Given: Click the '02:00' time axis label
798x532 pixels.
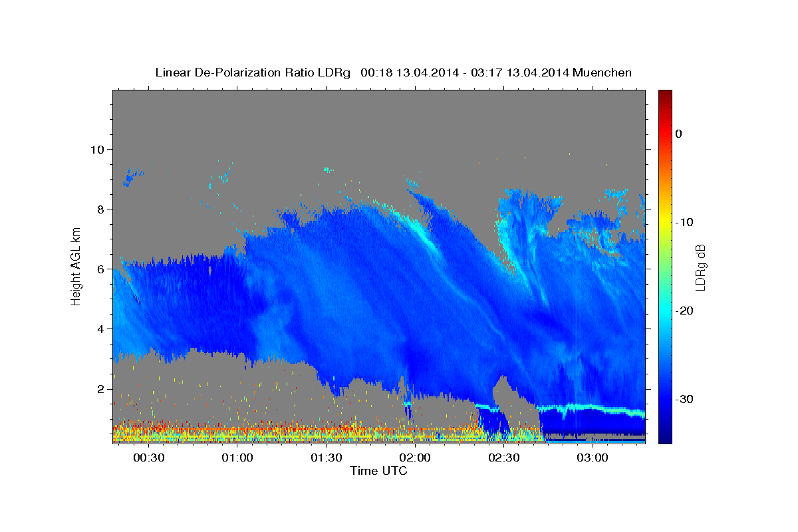Looking at the screenshot, I should 415,458.
